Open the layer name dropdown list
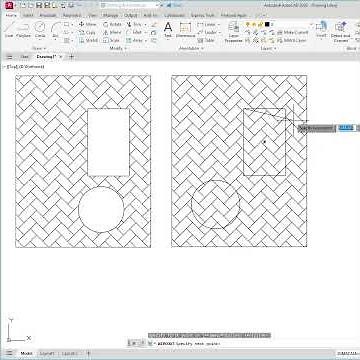Screen dimensions: 360x360 tap(311, 24)
